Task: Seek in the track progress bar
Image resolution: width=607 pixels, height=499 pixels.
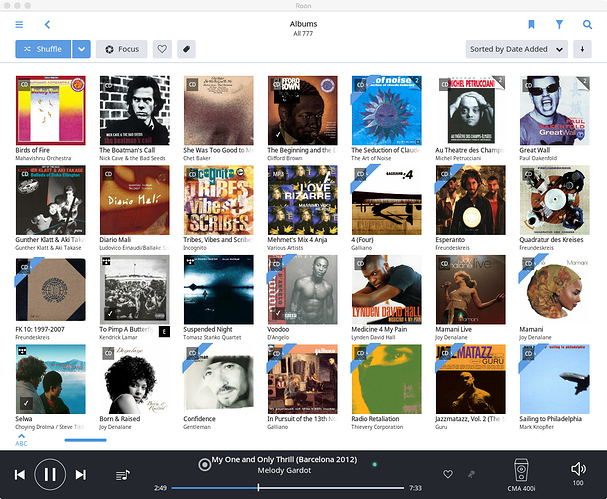Action: (288, 488)
